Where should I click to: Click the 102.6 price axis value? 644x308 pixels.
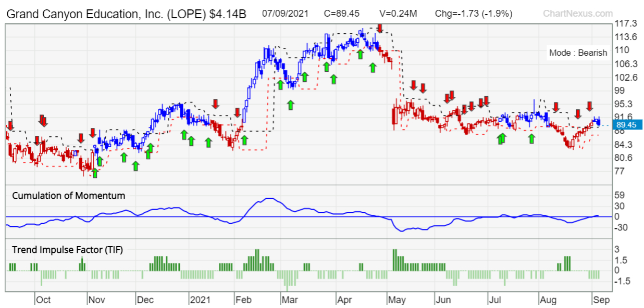[x=626, y=78]
